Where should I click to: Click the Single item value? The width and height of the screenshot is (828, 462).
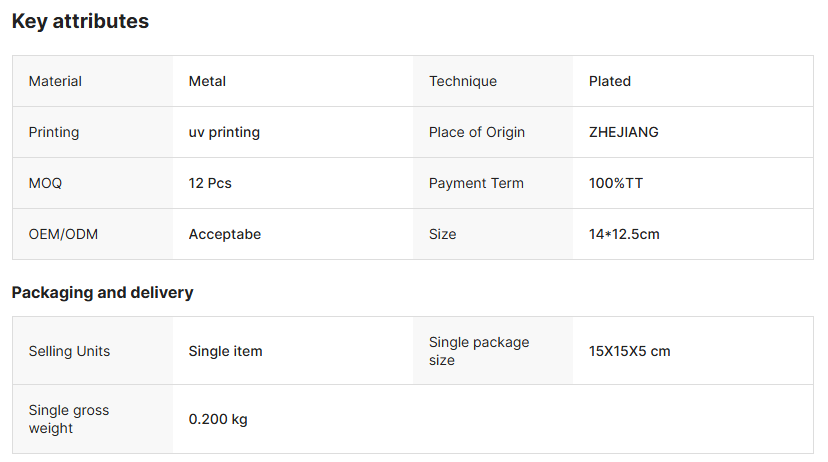tap(225, 351)
